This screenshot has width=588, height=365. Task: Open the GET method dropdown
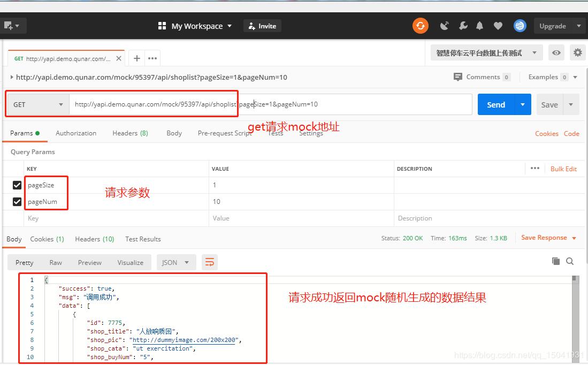click(36, 104)
